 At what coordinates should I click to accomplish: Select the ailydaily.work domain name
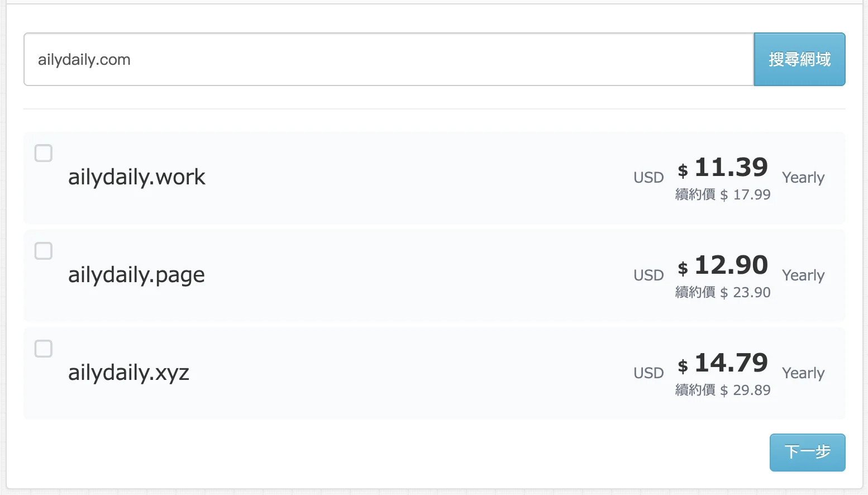(137, 177)
